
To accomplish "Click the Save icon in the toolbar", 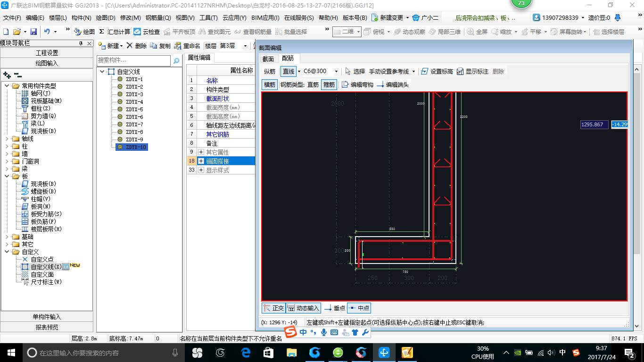I will coord(33,32).
